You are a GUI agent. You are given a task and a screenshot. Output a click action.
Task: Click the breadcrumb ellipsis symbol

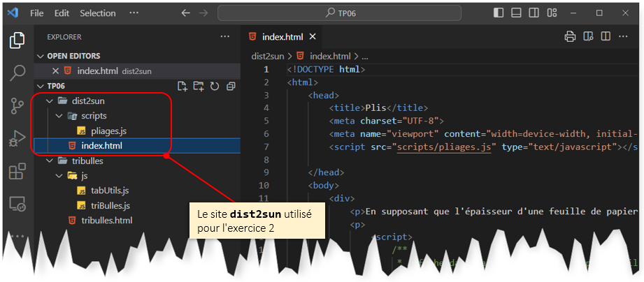click(365, 56)
